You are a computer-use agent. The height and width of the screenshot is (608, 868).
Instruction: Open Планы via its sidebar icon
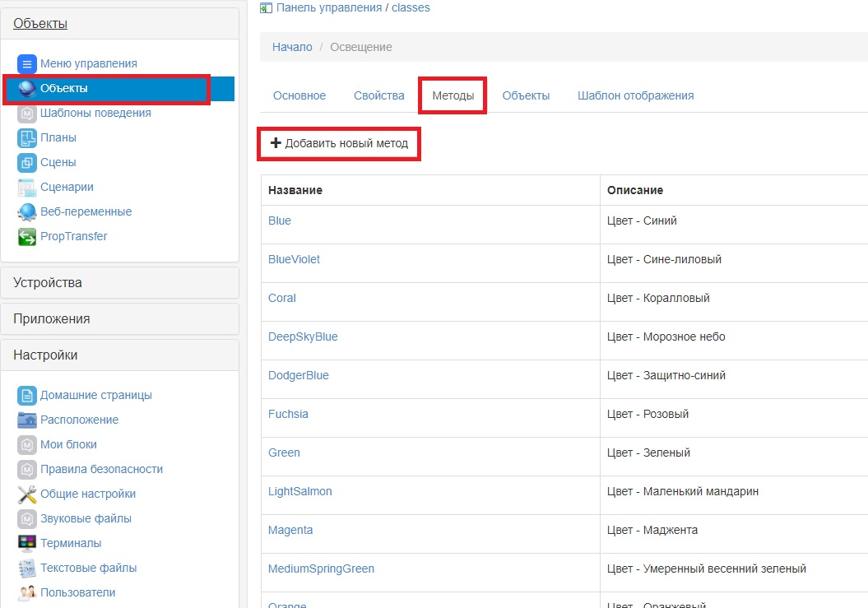pos(27,138)
